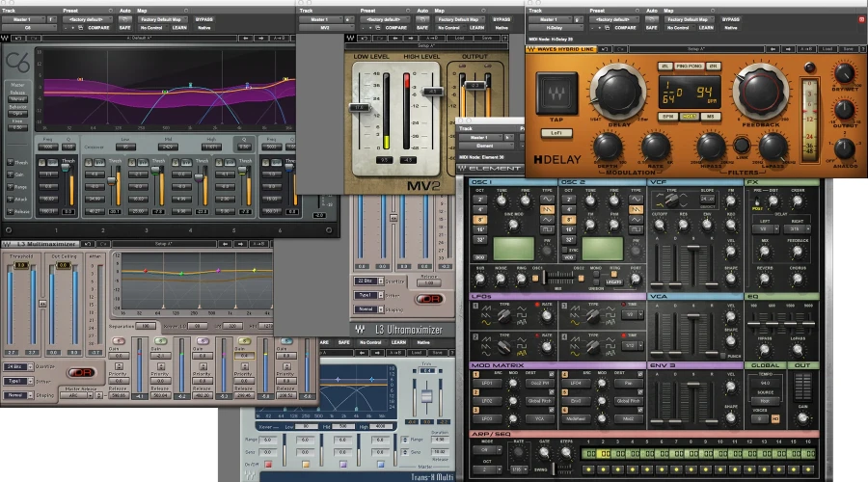Click COMPARE in the H-Delay window header
This screenshot has height=482, width=868.
pyautogui.click(x=625, y=28)
